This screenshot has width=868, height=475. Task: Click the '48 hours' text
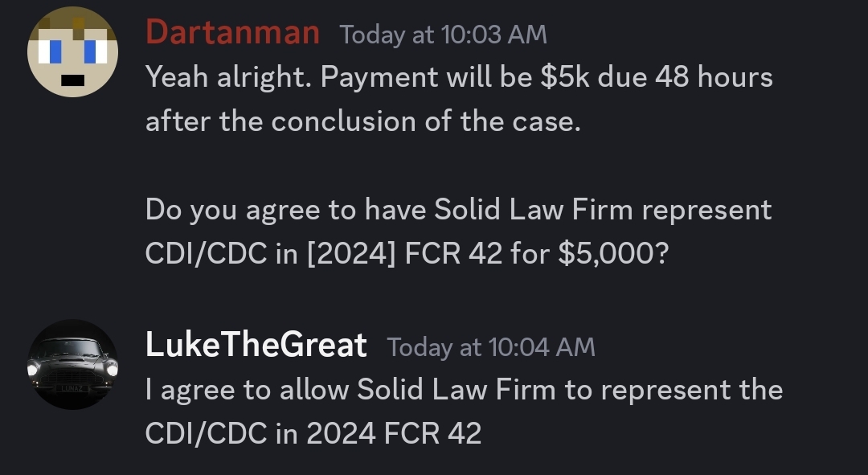(714, 77)
